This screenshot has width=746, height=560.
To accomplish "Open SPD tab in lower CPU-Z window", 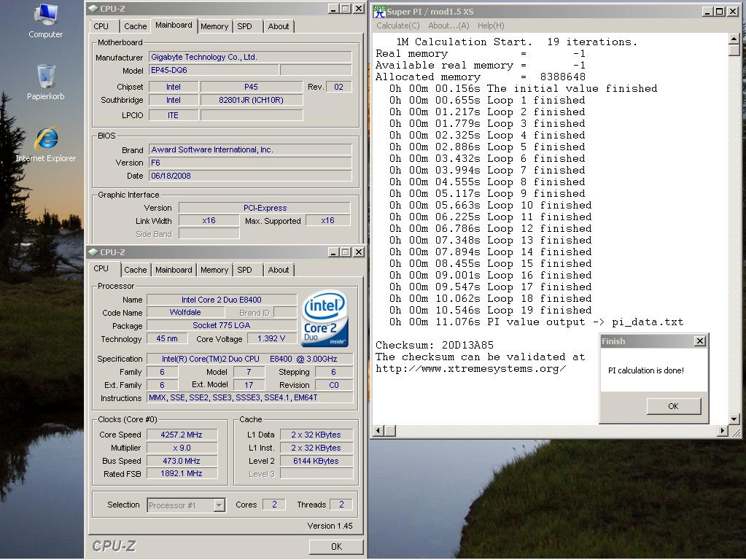I will tap(244, 271).
